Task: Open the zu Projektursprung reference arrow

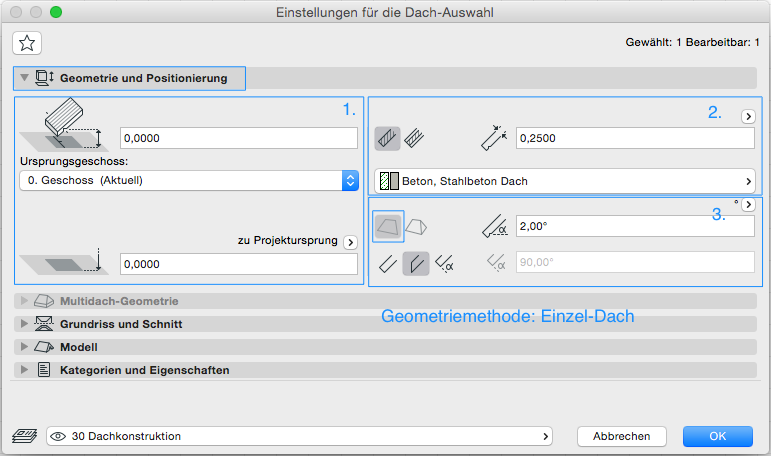Action: pyautogui.click(x=350, y=242)
